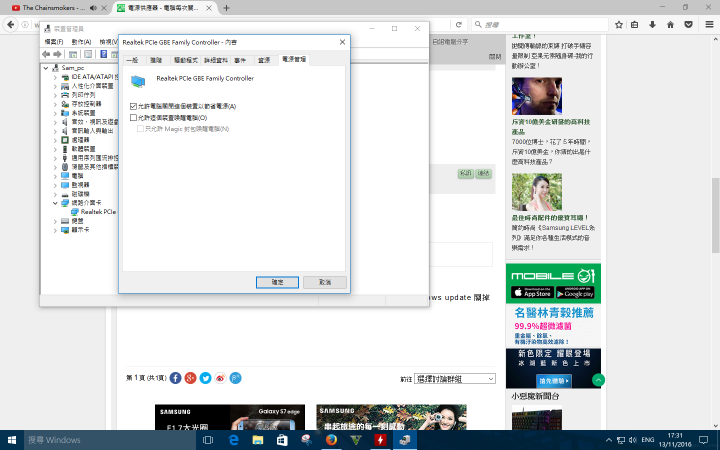This screenshot has width=720, height=450.
Task: Save the page to Pocket
Action: [x=688, y=24]
